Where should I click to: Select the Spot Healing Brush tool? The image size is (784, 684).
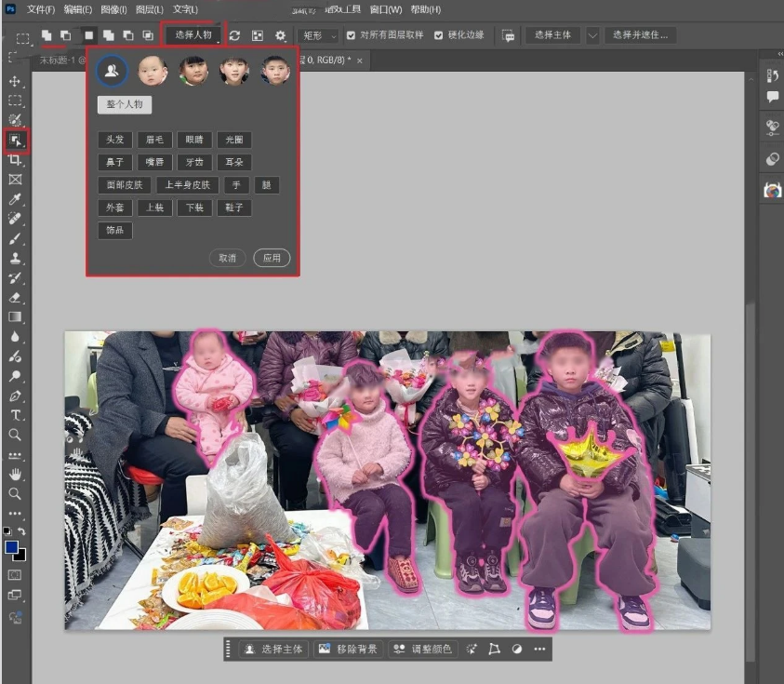pyautogui.click(x=15, y=219)
